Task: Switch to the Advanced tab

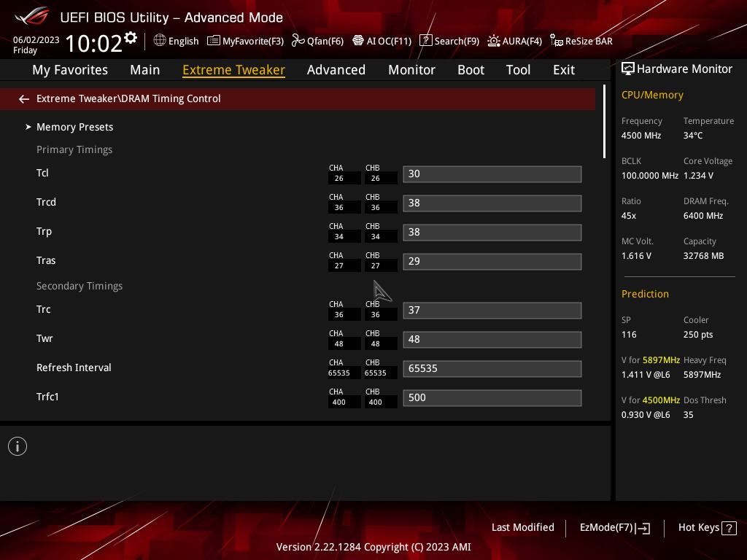Action: click(336, 70)
